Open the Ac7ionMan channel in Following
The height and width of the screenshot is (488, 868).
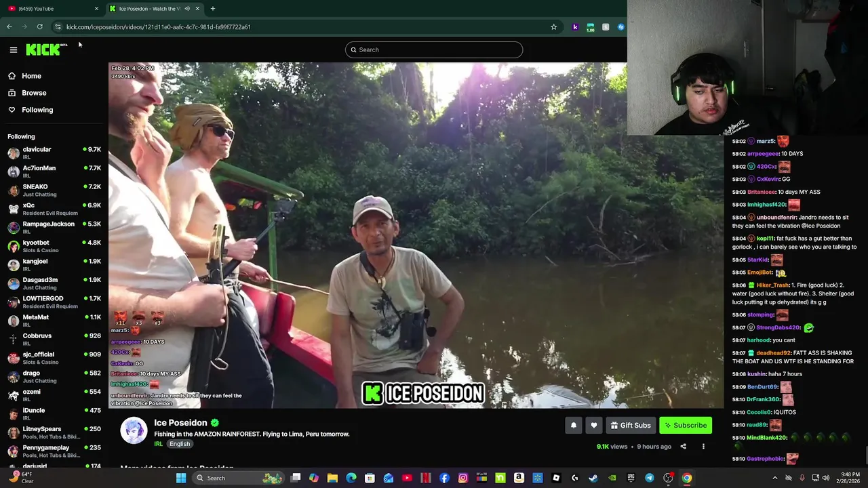coord(54,171)
